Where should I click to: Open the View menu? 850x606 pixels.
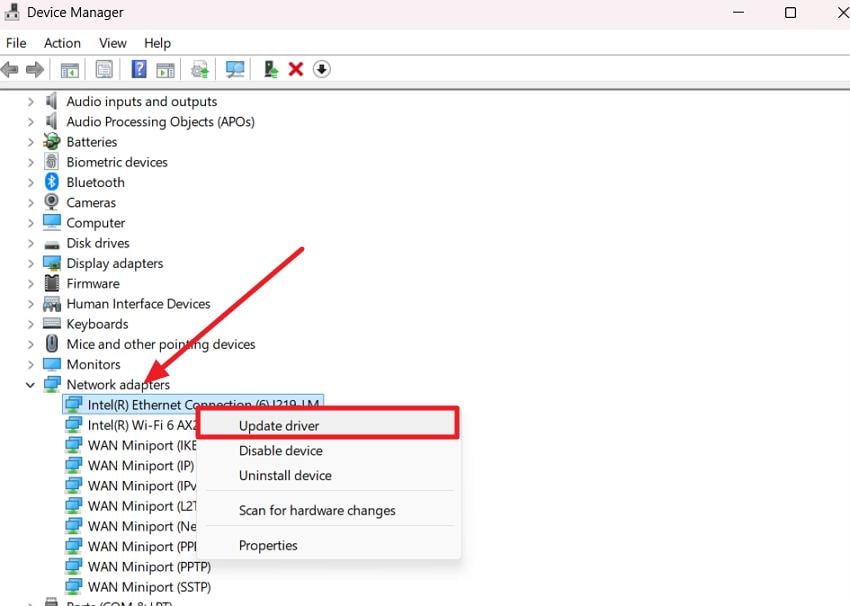(x=112, y=43)
